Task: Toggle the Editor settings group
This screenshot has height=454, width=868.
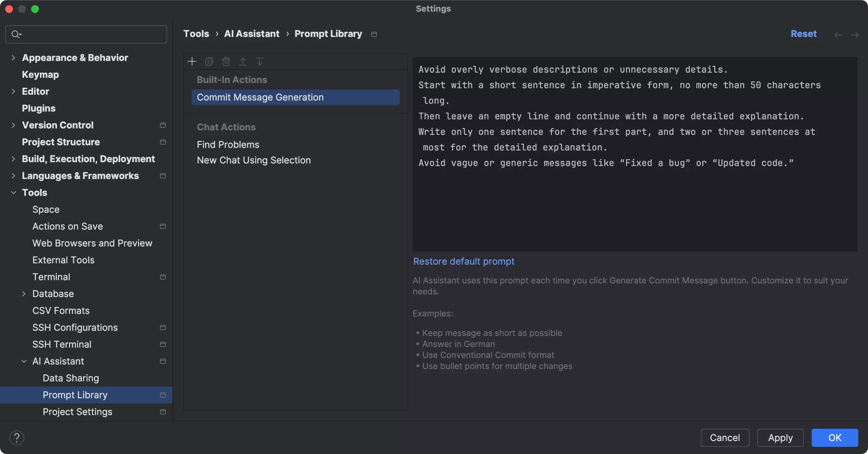Action: 13,91
